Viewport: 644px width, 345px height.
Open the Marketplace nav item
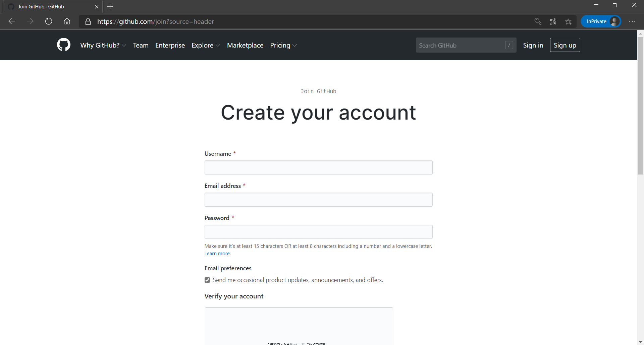coord(245,45)
